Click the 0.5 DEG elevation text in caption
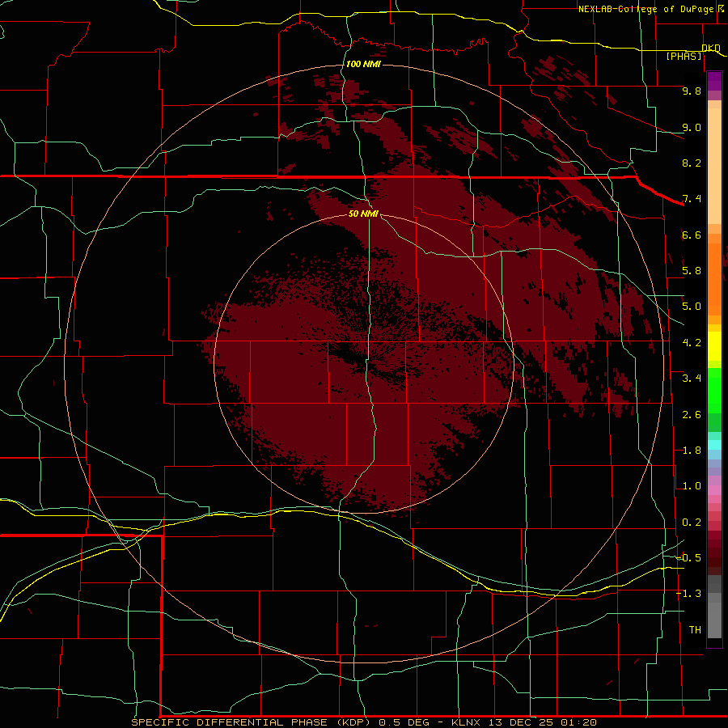728x728 pixels. [x=405, y=722]
